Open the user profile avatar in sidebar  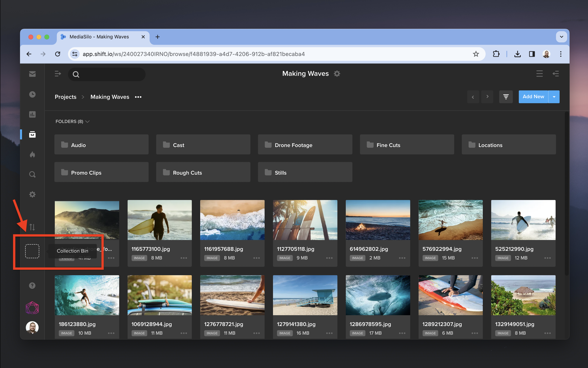(x=32, y=327)
